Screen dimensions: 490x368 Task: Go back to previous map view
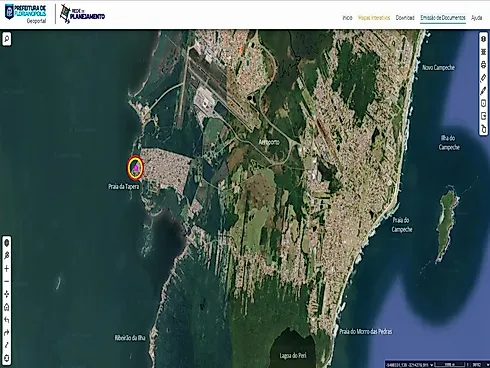click(6, 320)
